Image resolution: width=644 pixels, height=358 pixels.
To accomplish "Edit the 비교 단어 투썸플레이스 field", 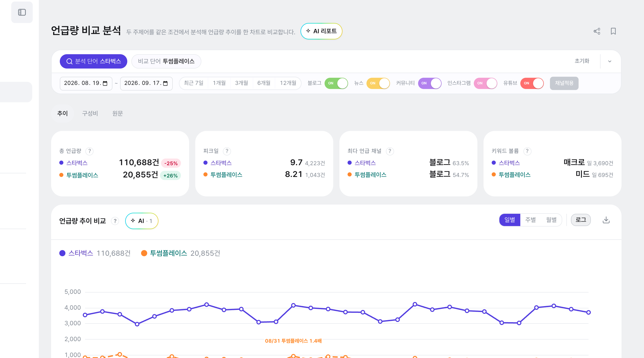I will [x=166, y=61].
